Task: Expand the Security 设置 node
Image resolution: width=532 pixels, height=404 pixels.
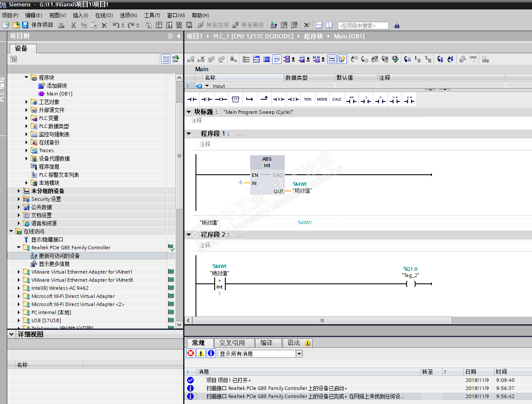Action: [x=19, y=199]
